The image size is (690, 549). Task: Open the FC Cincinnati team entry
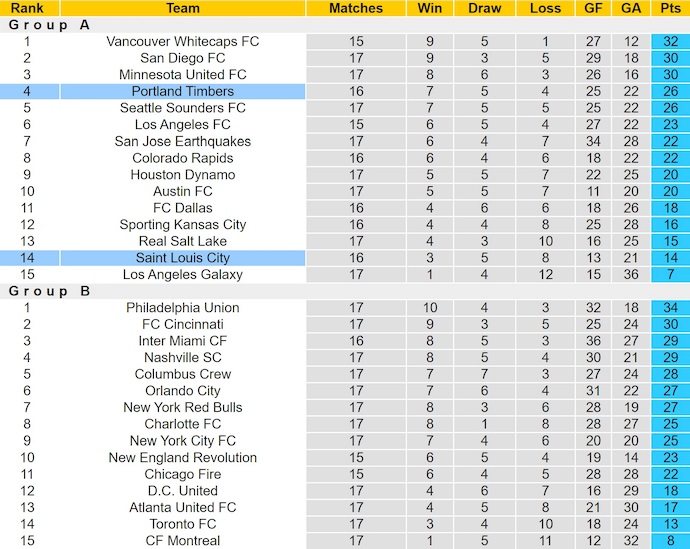pos(182,324)
